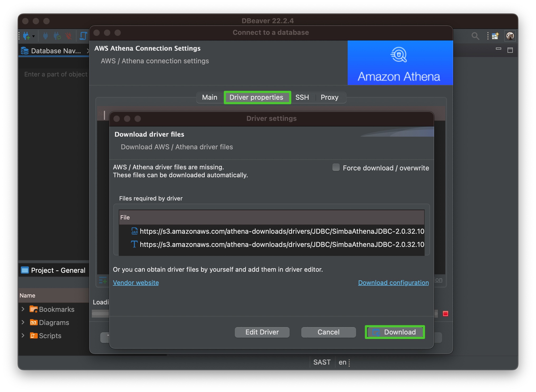Open SQL editor script icon in toolbar
Image resolution: width=536 pixels, height=392 pixels.
(83, 36)
